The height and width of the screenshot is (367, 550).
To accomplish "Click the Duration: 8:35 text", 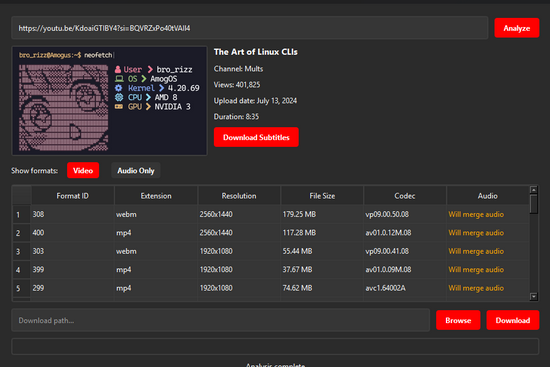I will click(236, 116).
